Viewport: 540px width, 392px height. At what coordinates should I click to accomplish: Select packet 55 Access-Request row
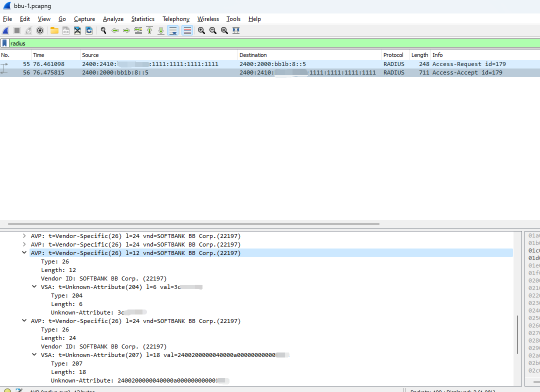point(270,64)
